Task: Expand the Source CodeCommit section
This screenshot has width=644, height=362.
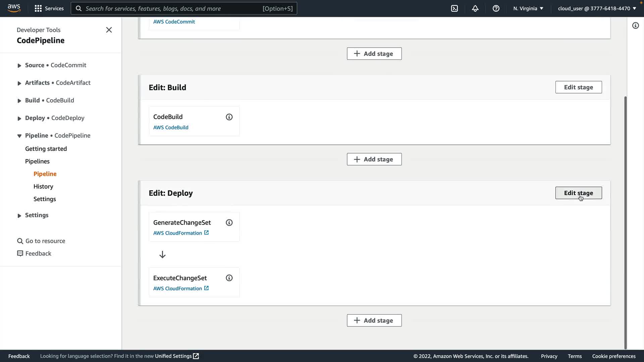Action: coord(19,65)
